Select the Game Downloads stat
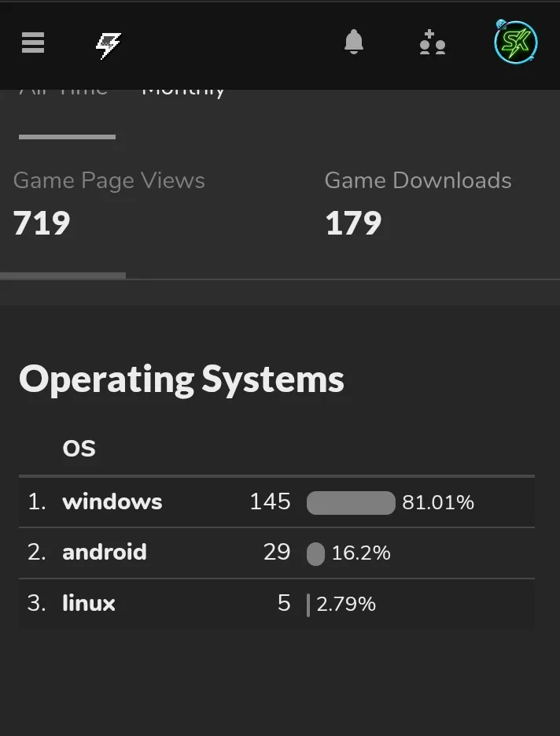560x736 pixels. click(418, 202)
